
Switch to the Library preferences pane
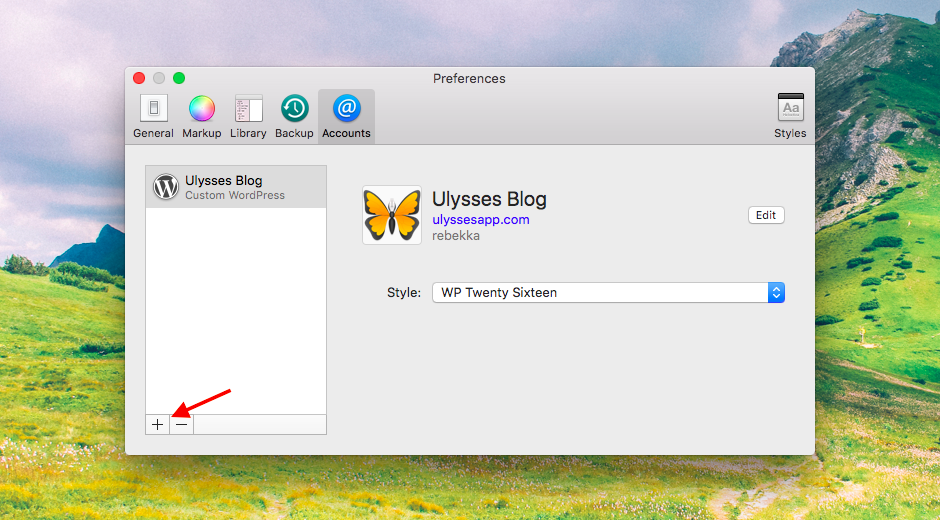(x=248, y=116)
